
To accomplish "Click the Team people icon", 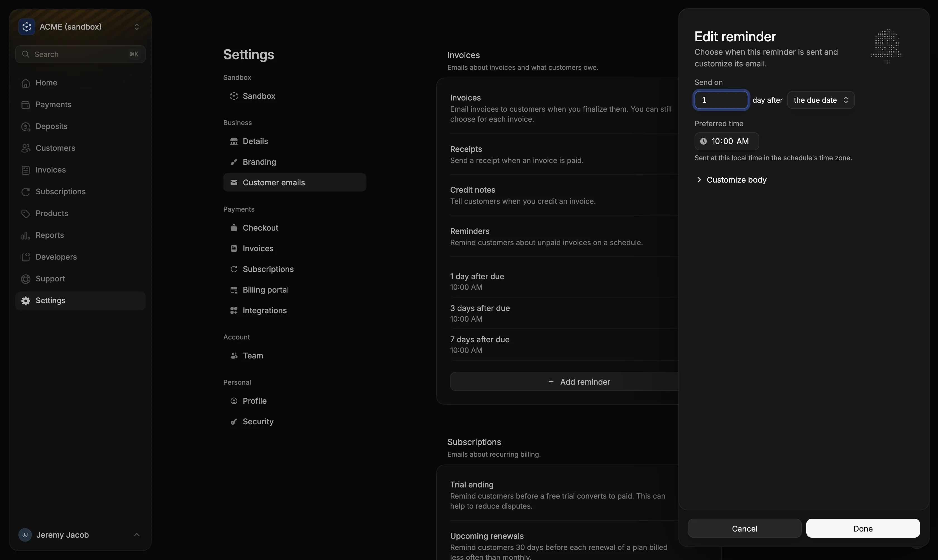I will coord(234,356).
